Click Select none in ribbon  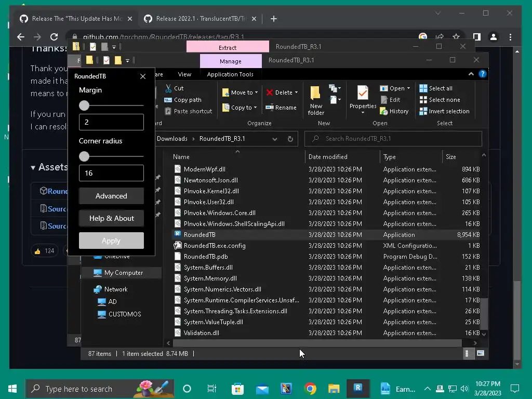(x=440, y=100)
